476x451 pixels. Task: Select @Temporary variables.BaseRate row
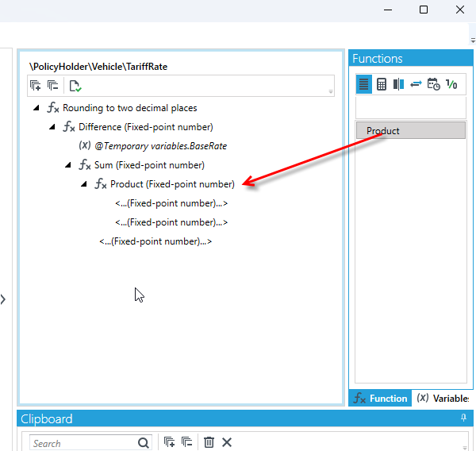160,146
